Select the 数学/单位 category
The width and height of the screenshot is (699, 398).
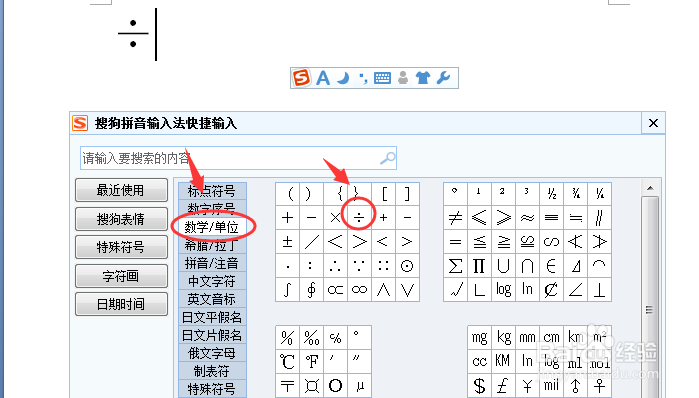(x=212, y=227)
